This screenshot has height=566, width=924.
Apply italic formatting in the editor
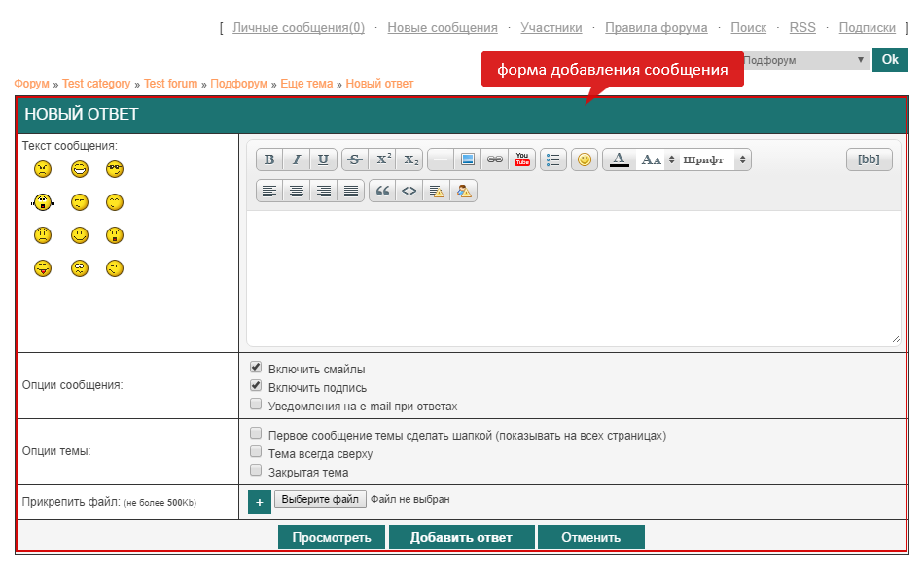click(297, 159)
